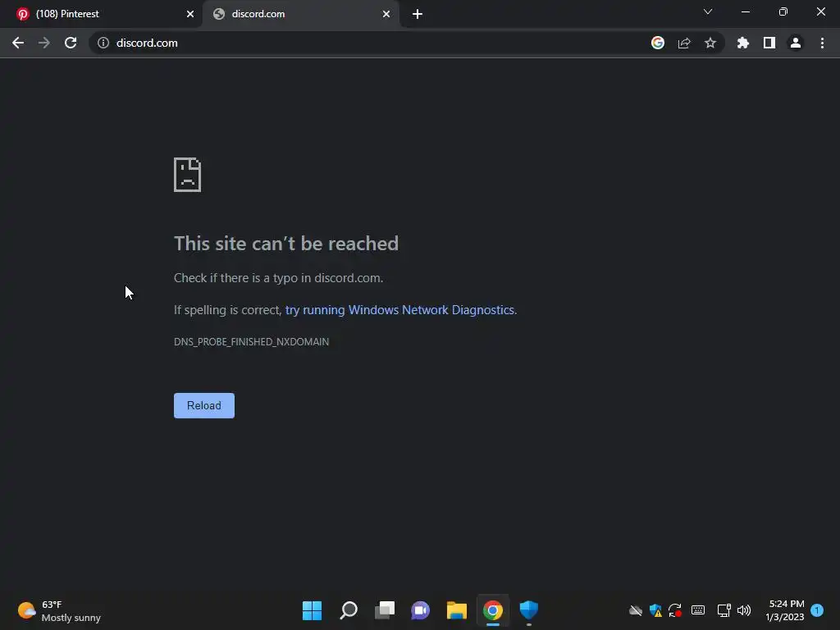Run Windows Network Diagnostics link
Viewport: 840px width, 630px height.
(399, 310)
